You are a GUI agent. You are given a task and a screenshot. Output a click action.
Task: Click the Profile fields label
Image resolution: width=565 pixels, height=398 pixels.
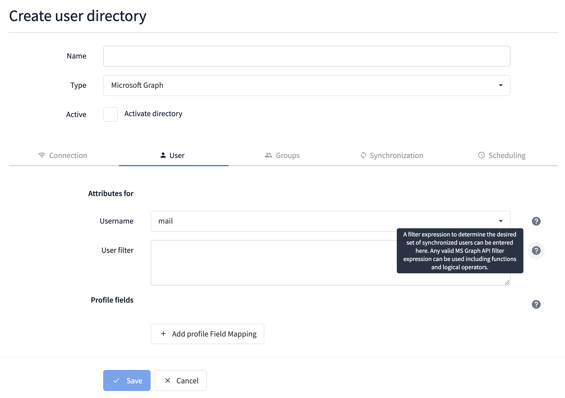click(112, 300)
